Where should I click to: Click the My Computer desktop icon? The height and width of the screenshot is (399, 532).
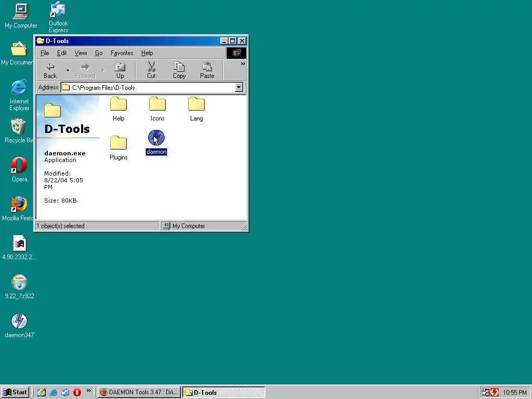click(21, 16)
